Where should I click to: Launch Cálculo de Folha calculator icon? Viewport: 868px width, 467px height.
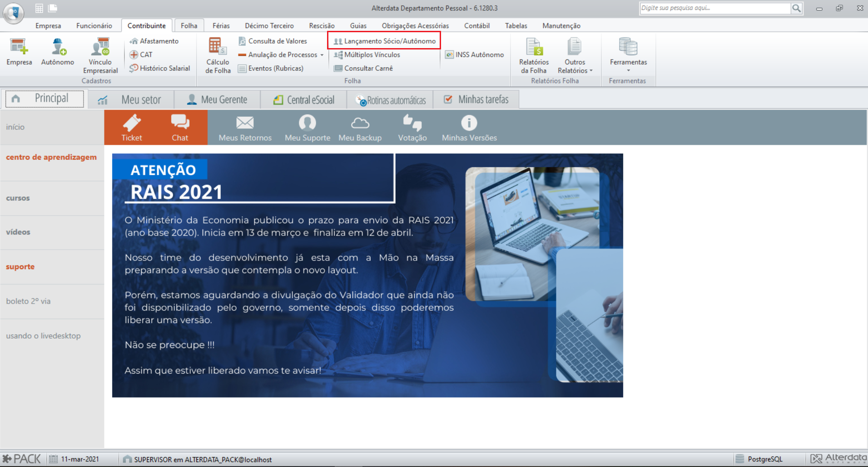coord(218,55)
